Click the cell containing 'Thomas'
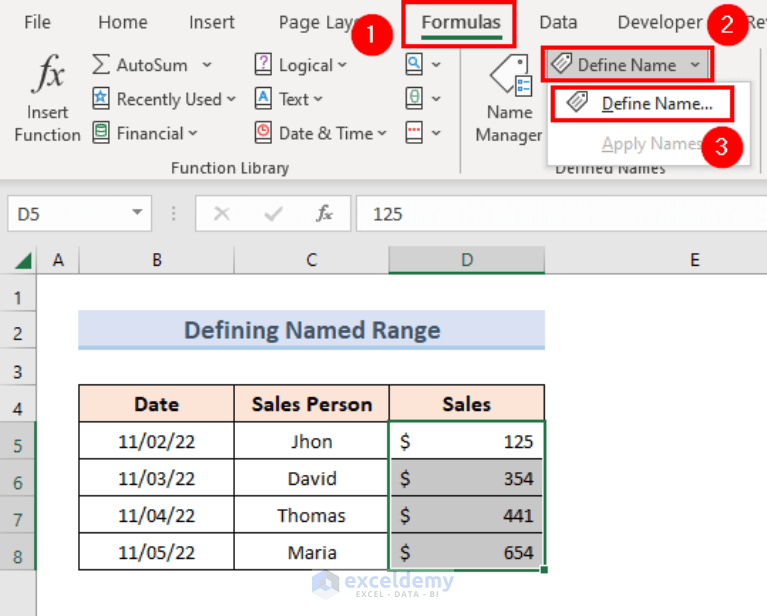 (x=312, y=515)
